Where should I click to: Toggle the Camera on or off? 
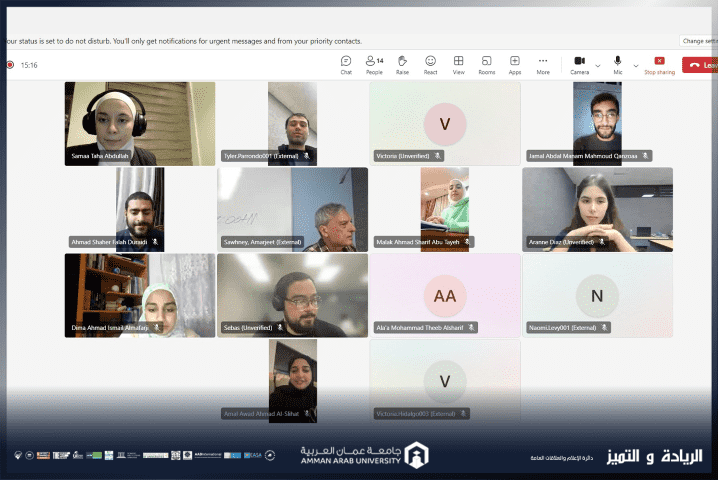[x=580, y=65]
